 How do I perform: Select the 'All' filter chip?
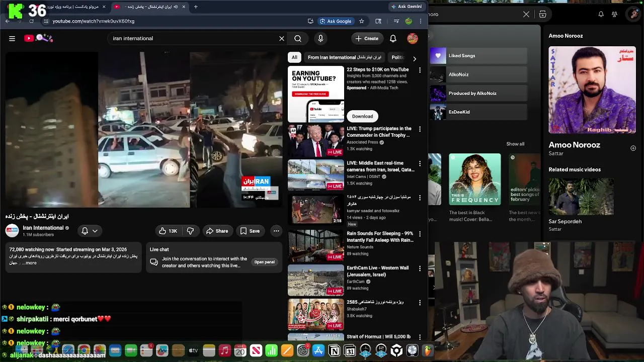(294, 57)
